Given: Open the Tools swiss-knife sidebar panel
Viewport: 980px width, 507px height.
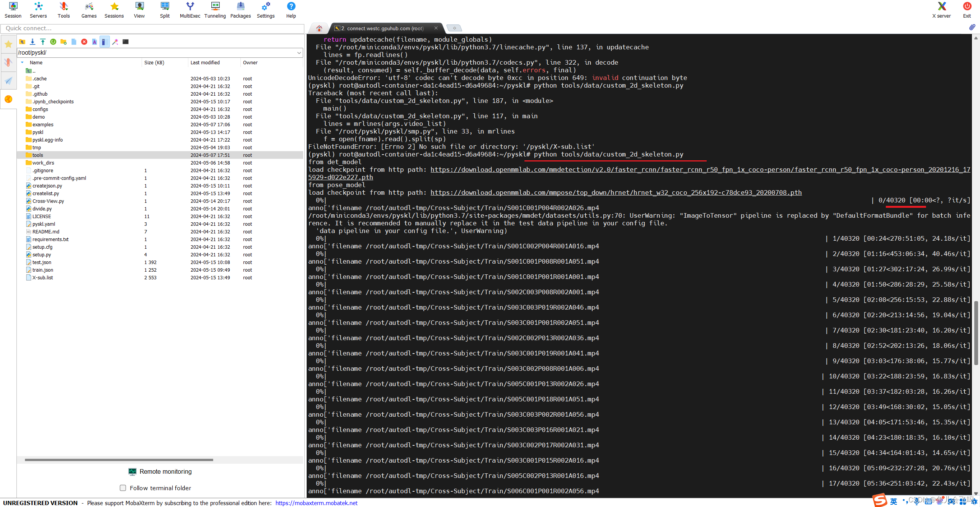Looking at the screenshot, I should tap(8, 62).
